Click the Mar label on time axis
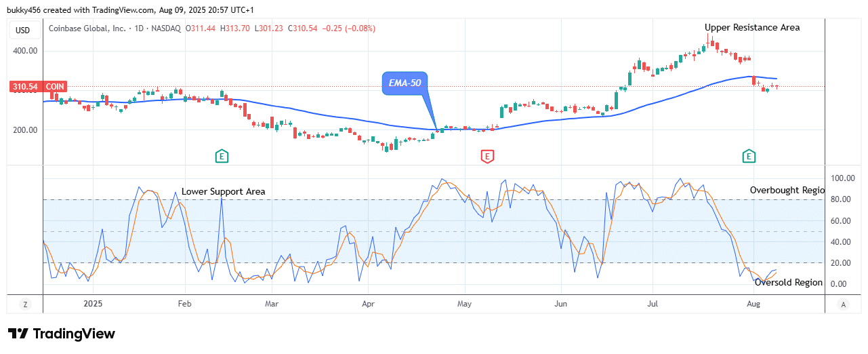This screenshot has width=868, height=354. [x=272, y=304]
